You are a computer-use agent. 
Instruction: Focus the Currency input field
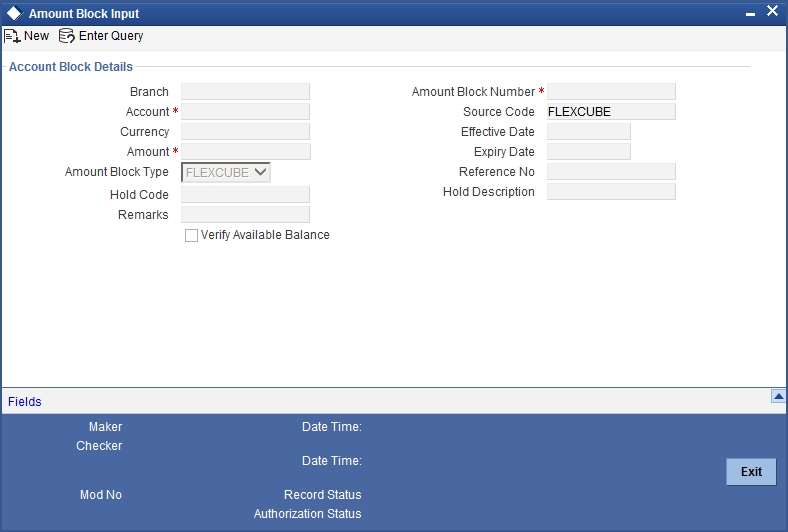click(245, 132)
